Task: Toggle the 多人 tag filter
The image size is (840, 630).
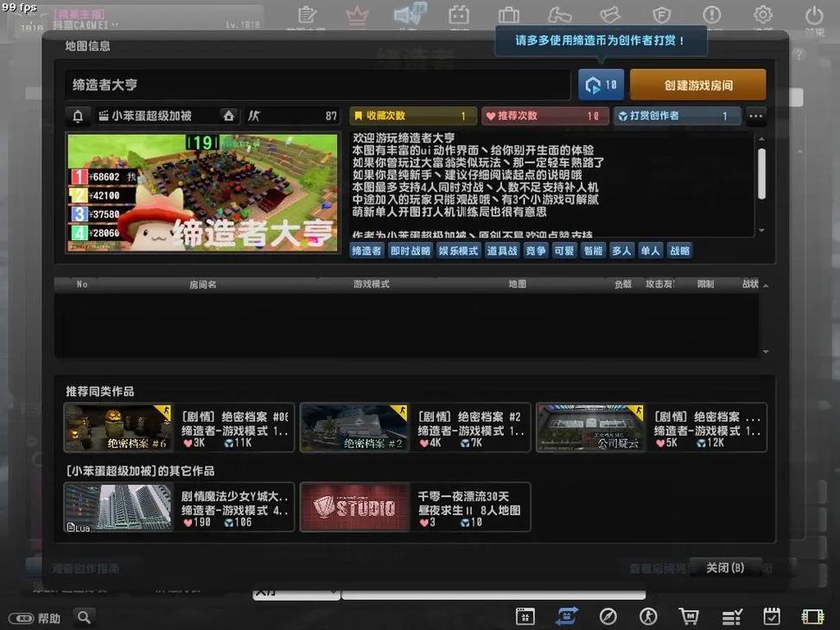Action: coord(621,251)
